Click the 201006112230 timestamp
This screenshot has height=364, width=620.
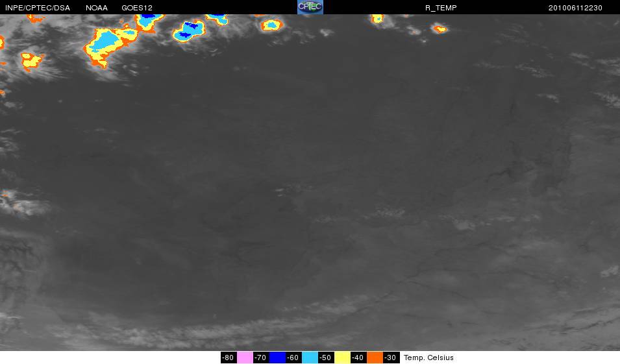click(575, 8)
